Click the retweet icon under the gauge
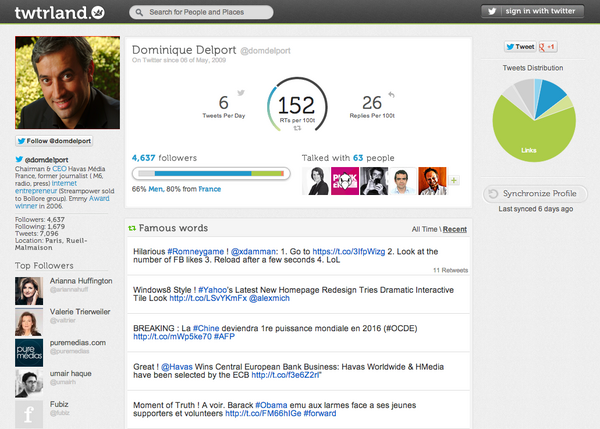The height and width of the screenshot is (429, 600). tap(297, 128)
